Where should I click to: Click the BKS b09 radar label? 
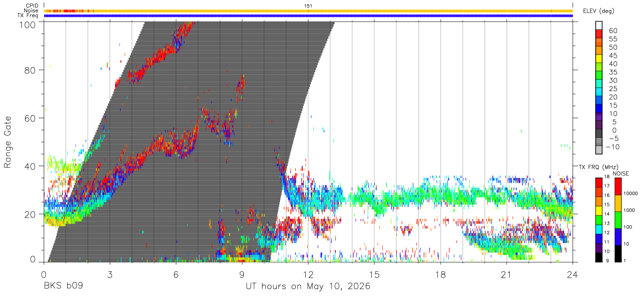pos(63,287)
